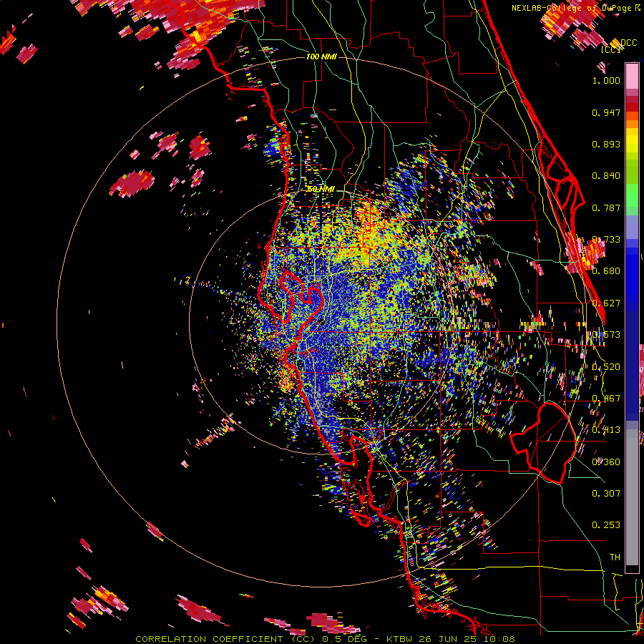Click the "CORRELATION COEFFICIENT (CC)" caption text
This screenshot has height=644, width=644.
click(x=224, y=639)
